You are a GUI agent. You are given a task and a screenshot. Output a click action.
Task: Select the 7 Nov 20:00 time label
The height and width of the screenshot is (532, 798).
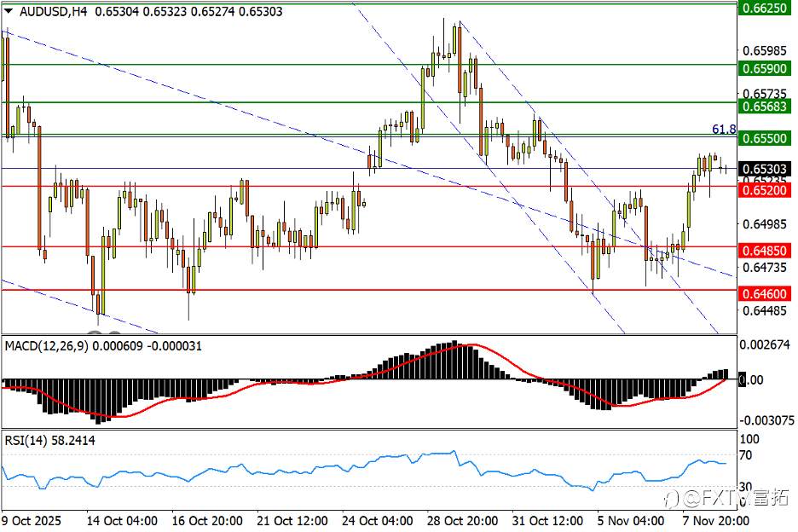click(715, 521)
